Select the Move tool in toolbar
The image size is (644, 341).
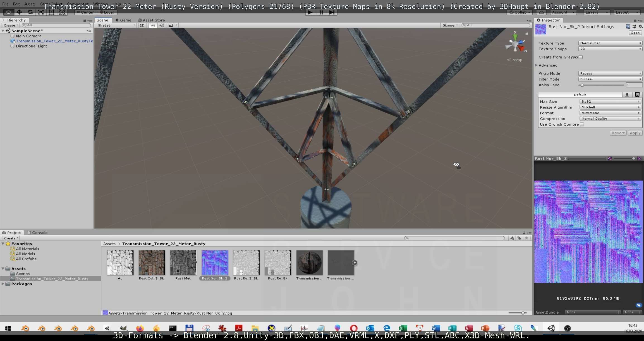[19, 12]
